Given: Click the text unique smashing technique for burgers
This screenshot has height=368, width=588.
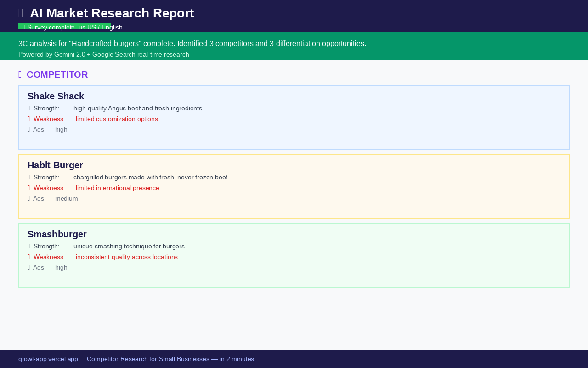Looking at the screenshot, I should (x=129, y=247).
